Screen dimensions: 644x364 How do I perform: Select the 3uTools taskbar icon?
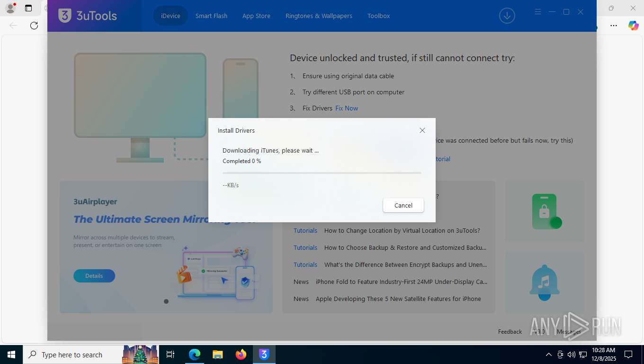[264, 355]
